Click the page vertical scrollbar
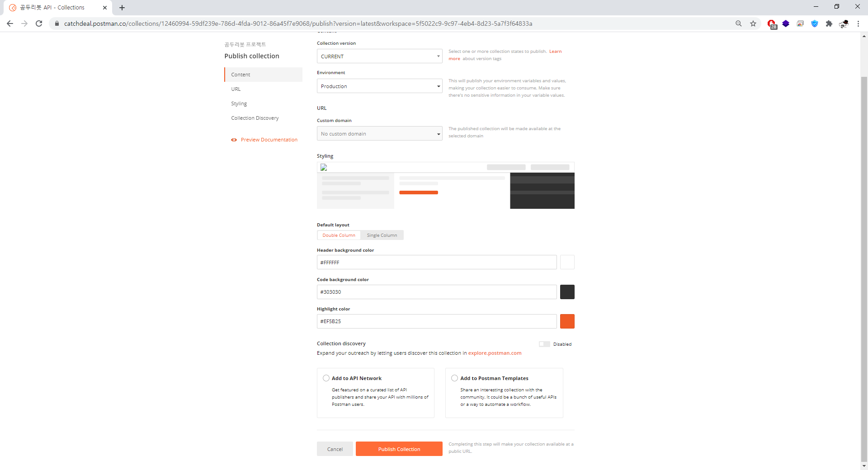Viewport: 868px width, 470px height. pyautogui.click(x=864, y=269)
